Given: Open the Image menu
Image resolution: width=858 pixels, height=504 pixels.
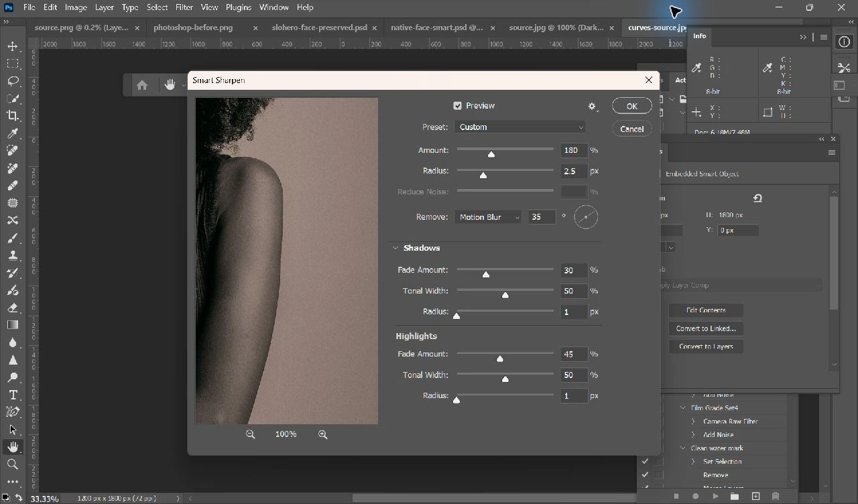Looking at the screenshot, I should (76, 7).
